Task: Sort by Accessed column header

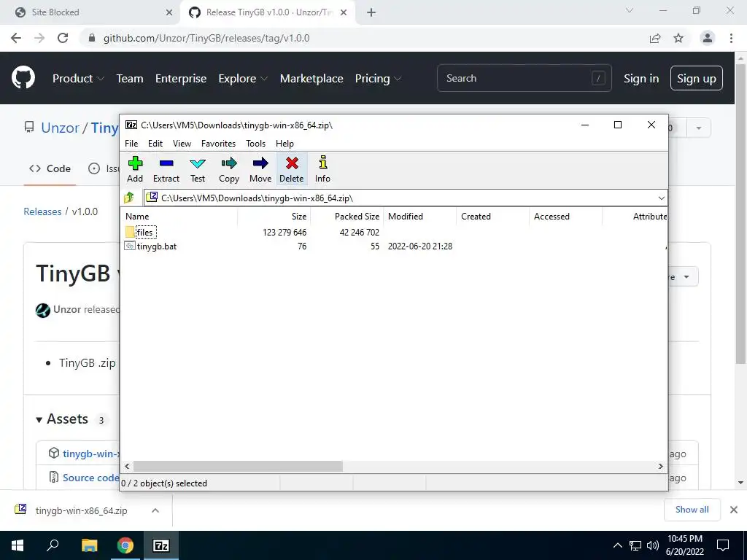Action: click(565, 216)
